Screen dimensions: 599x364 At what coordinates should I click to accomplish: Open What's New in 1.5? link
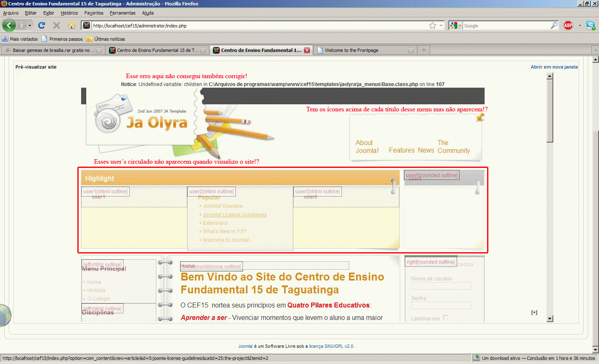225,231
